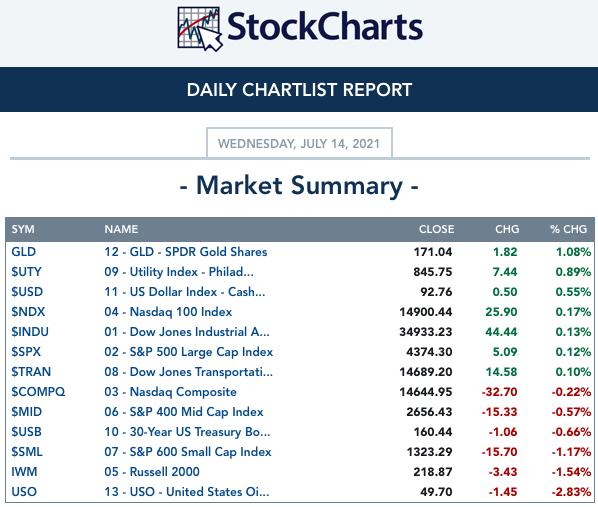Select the $COMPQ symbol link

38,392
